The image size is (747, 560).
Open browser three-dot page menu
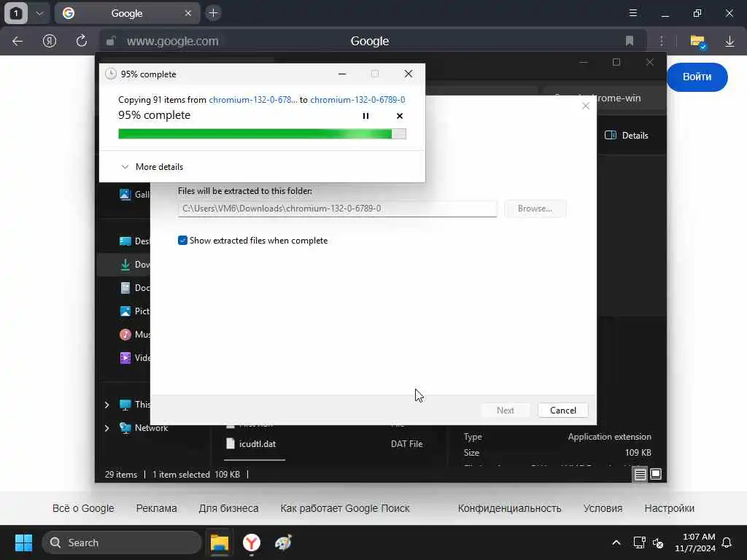point(661,41)
